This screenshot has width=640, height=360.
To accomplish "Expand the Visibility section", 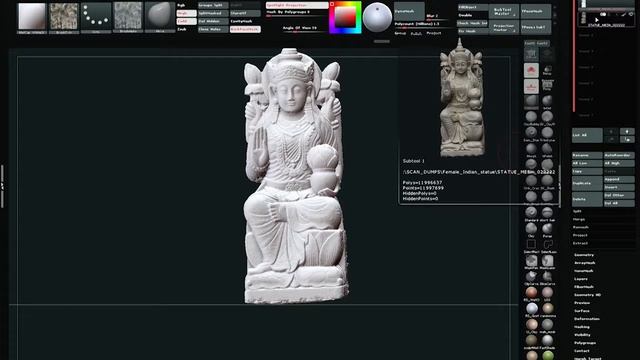I will tap(582, 335).
